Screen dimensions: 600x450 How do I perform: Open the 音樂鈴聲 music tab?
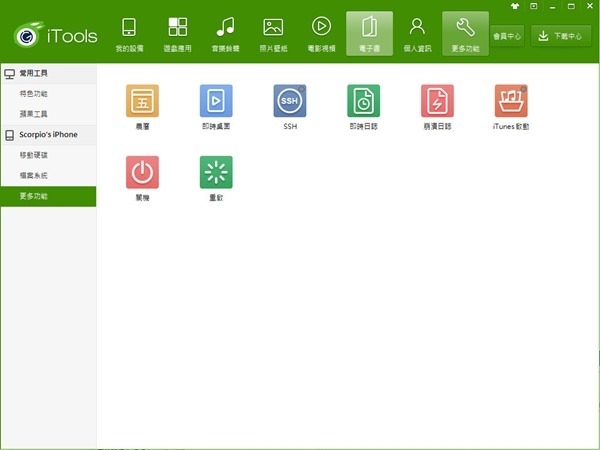(x=225, y=34)
